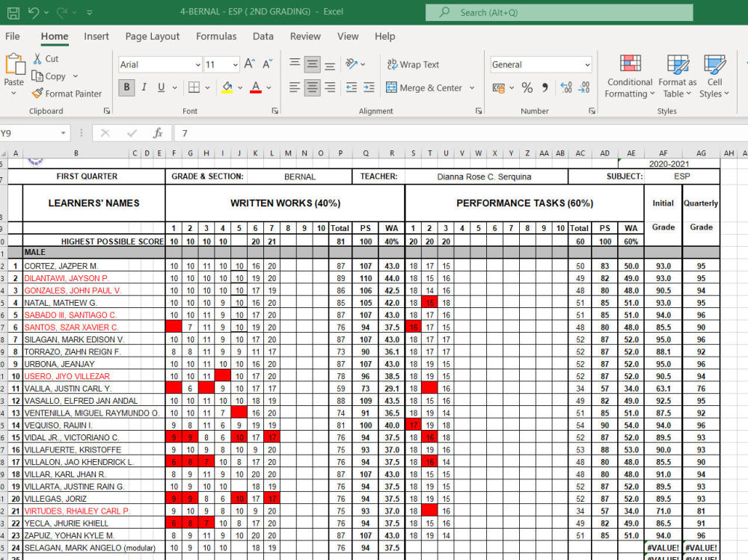748x560 pixels.
Task: Click the Name Box showing Y9
Action: tap(34, 133)
